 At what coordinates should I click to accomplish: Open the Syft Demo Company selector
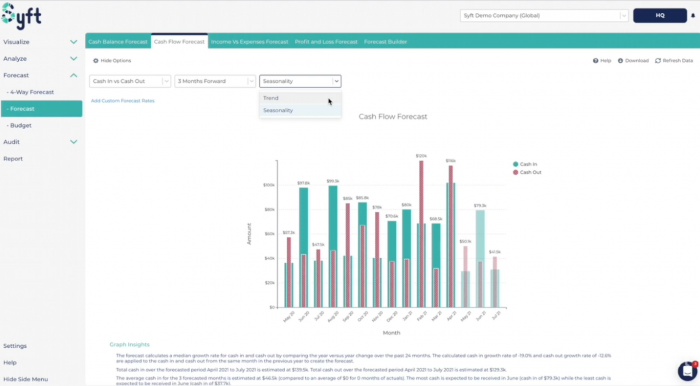click(544, 16)
